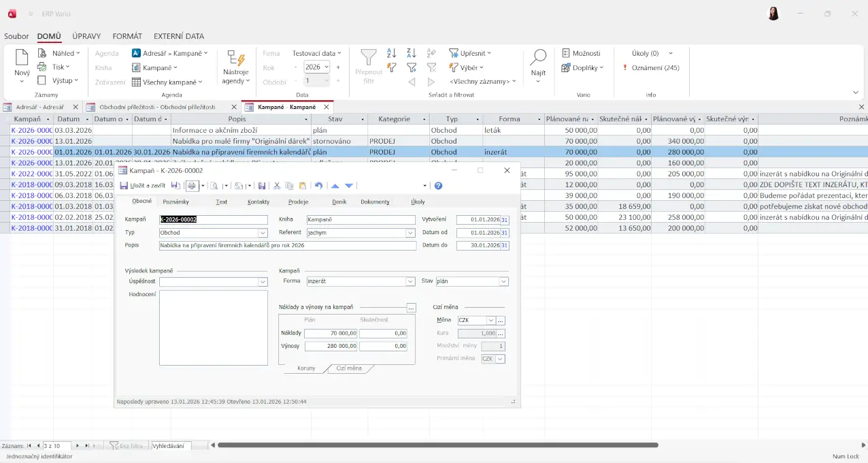Open Nástroje agendy tools
The image size is (868, 463).
(235, 67)
